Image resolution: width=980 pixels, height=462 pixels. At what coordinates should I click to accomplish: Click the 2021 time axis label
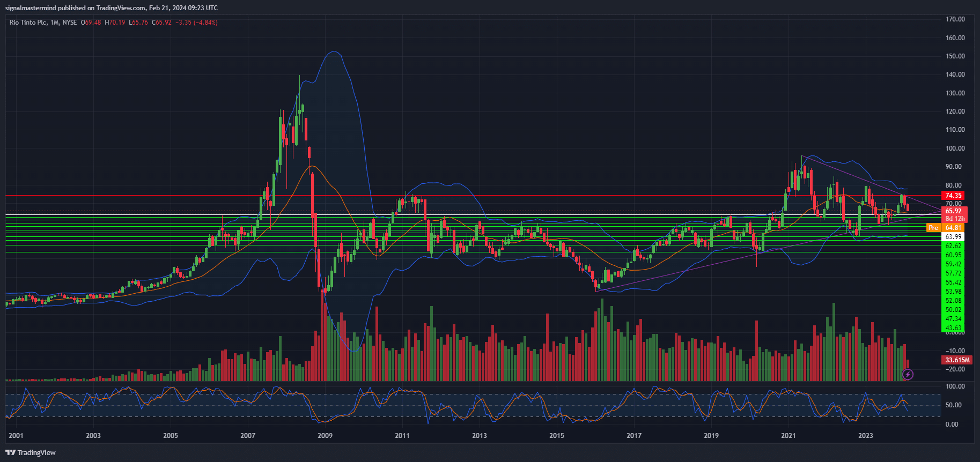click(789, 436)
